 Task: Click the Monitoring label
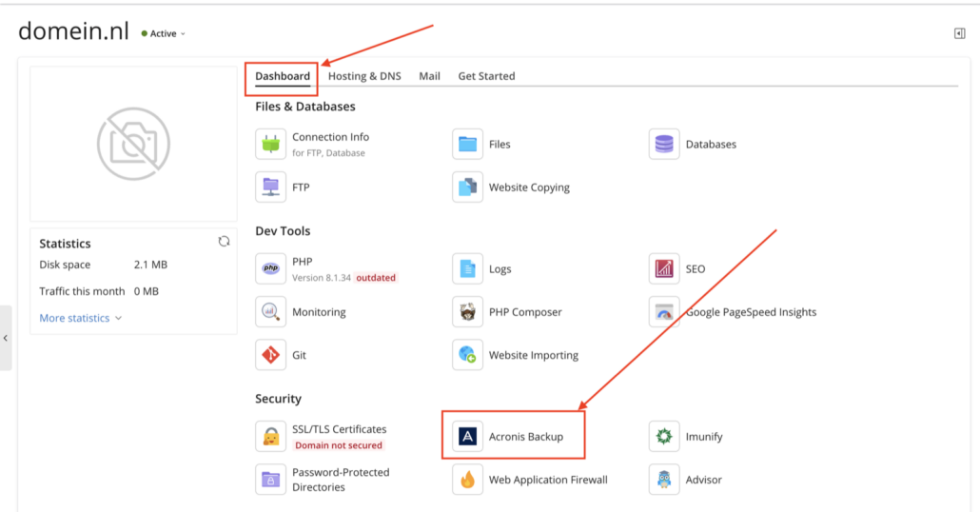[319, 312]
